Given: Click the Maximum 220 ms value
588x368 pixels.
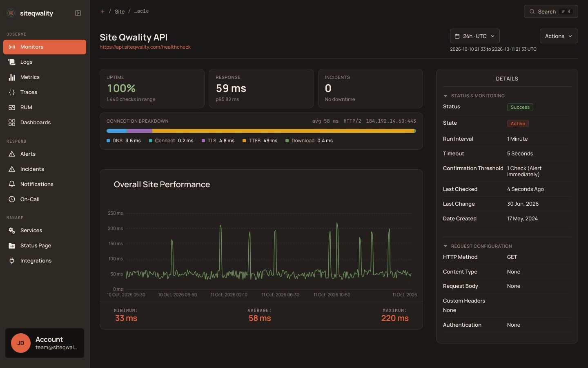Looking at the screenshot, I should (395, 318).
